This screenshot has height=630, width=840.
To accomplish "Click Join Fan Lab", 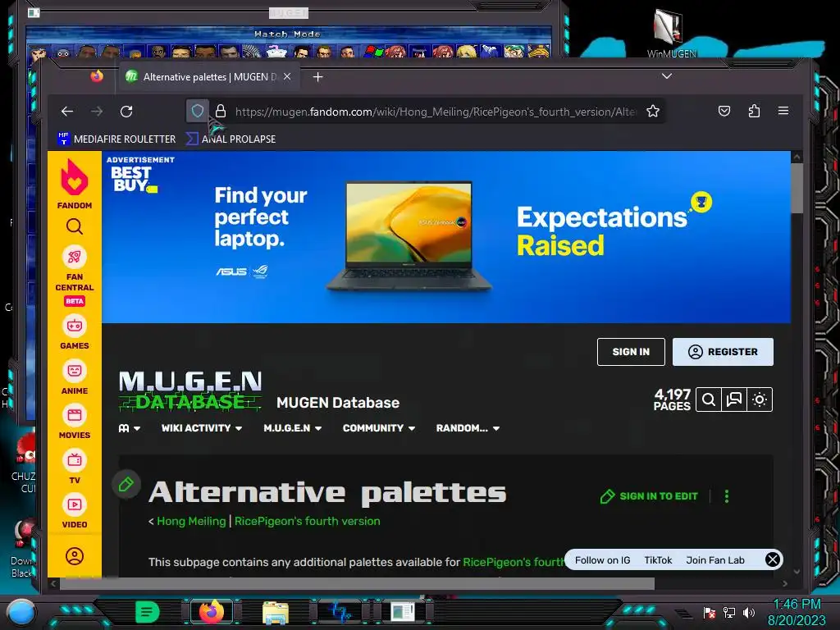I will click(x=715, y=559).
